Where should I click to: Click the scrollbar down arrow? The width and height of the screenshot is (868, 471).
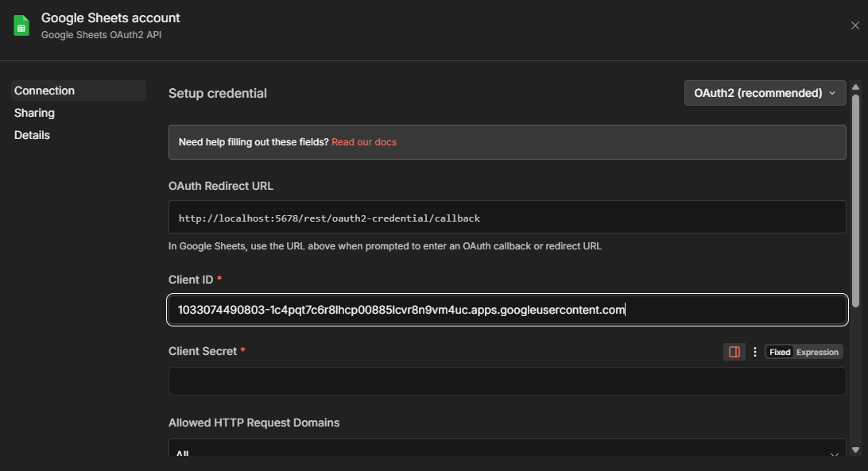(855, 450)
